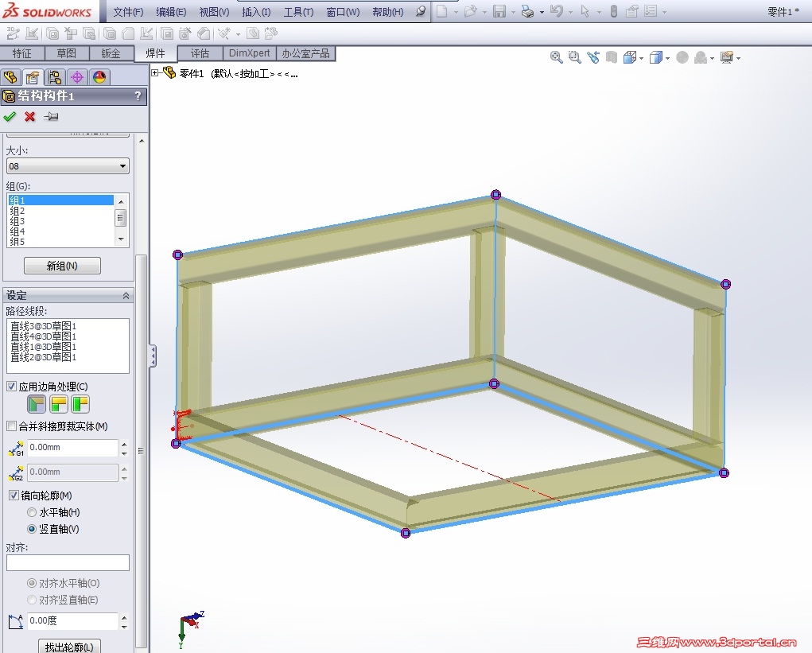This screenshot has width=812, height=653.
Task: Click the Select cursor icon
Action: tap(585, 11)
